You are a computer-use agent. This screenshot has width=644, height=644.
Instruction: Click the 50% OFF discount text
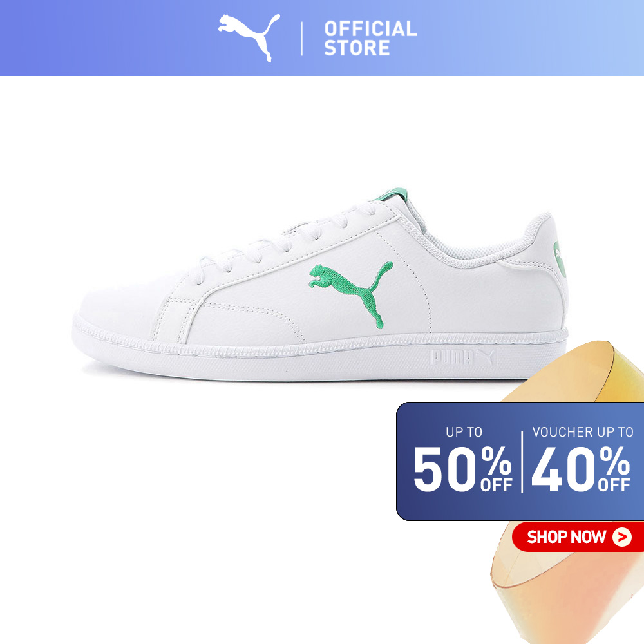coord(463,469)
